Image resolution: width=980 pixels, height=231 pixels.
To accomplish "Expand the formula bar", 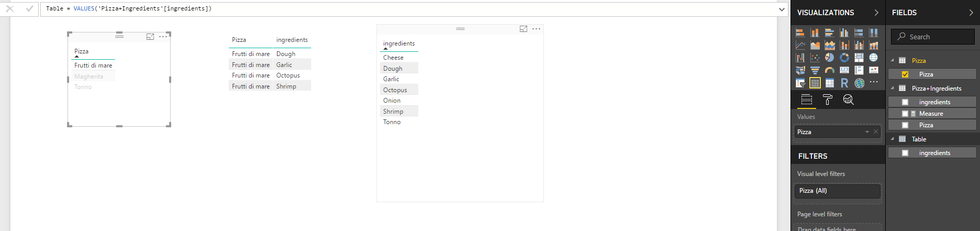I will [x=782, y=9].
